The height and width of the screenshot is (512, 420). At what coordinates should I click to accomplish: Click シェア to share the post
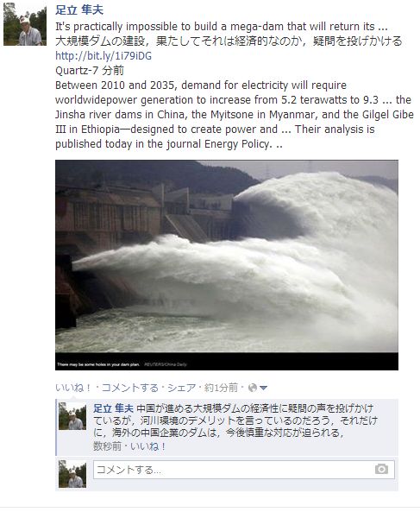click(181, 388)
